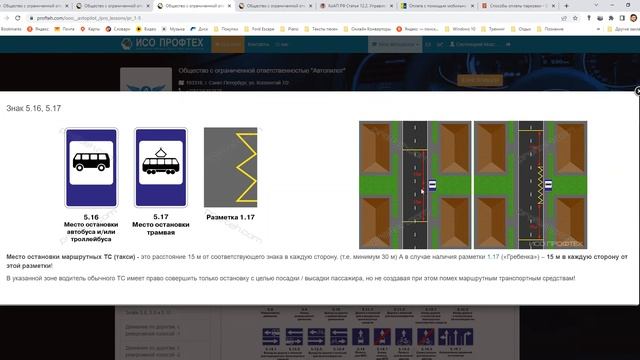The image size is (640, 360).
Task: Open the Музыка bookmark
Action: pos(173,29)
